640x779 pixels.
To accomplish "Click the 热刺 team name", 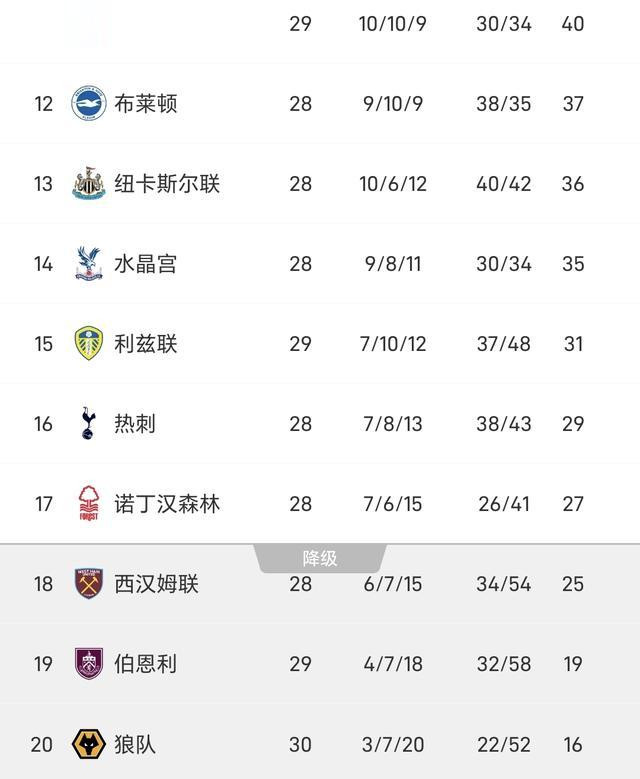I will [135, 424].
